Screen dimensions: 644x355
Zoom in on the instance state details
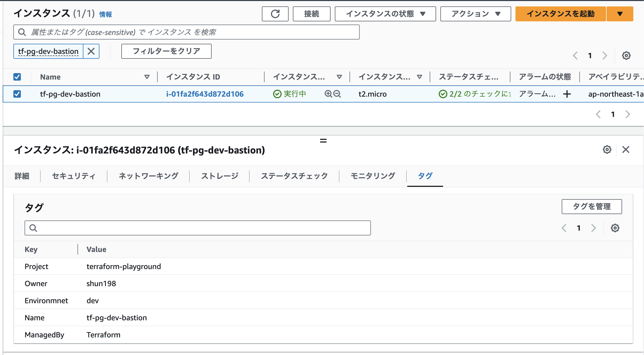click(x=328, y=94)
